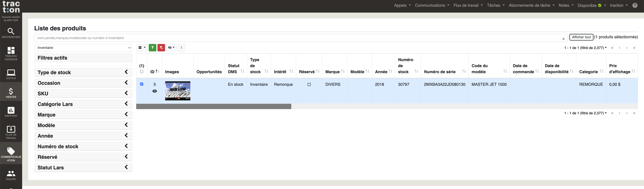Screen dimensions: 644x189
Task: Sort by Année column
Action: point(390,71)
